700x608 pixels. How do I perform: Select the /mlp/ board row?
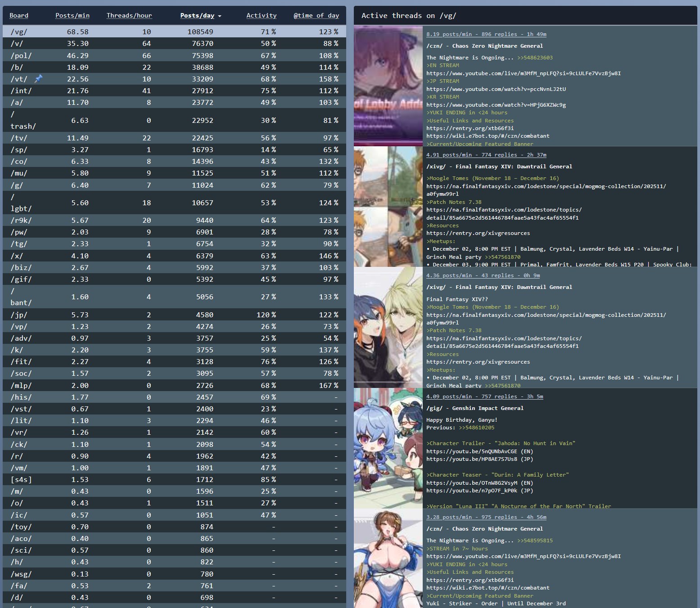click(174, 385)
